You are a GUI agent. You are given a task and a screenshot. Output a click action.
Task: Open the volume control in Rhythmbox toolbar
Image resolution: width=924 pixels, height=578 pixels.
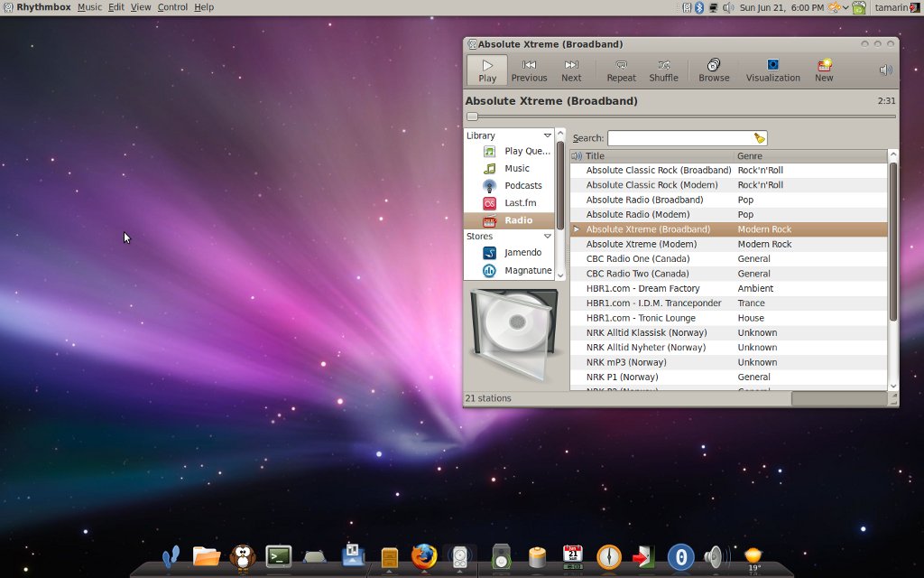[x=886, y=70]
